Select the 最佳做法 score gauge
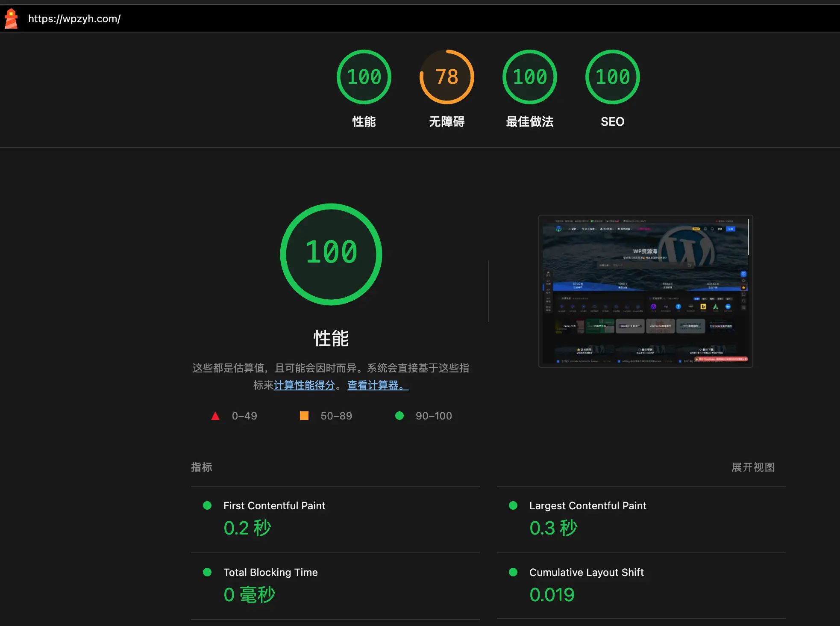The image size is (840, 626). pyautogui.click(x=529, y=77)
